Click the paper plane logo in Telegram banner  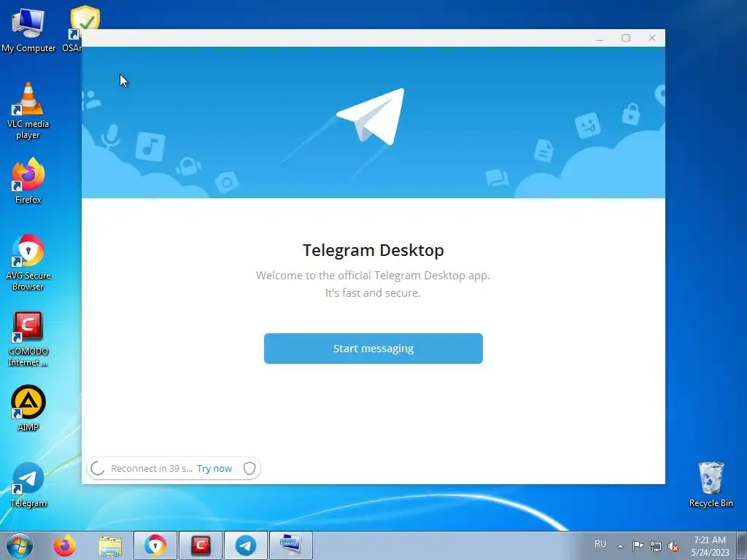click(x=371, y=116)
